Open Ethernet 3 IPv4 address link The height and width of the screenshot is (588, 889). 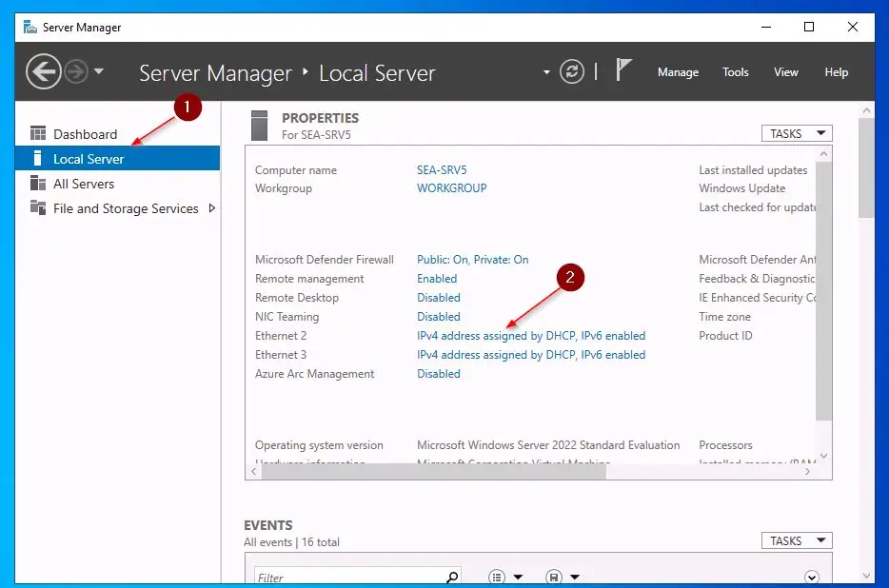tap(531, 354)
